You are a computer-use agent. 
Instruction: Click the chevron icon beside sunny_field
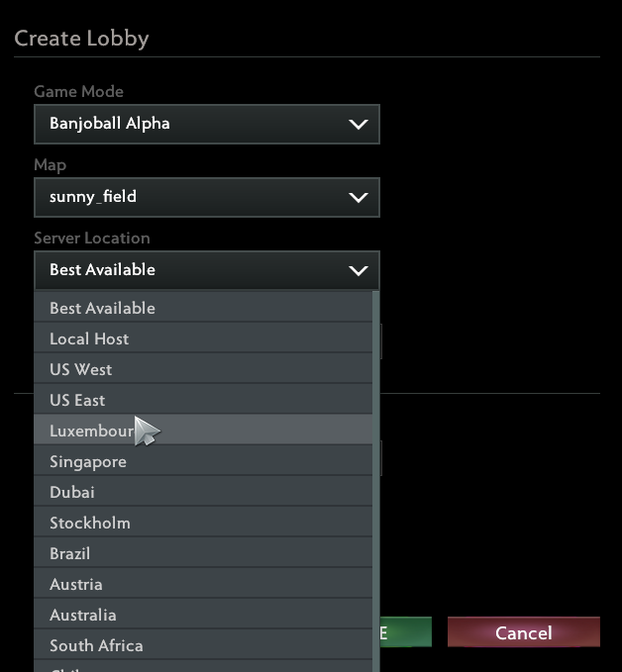pyautogui.click(x=359, y=198)
